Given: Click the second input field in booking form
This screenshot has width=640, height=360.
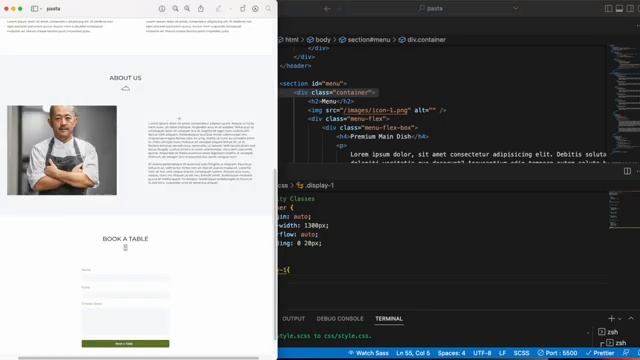Looking at the screenshot, I should (x=125, y=294).
